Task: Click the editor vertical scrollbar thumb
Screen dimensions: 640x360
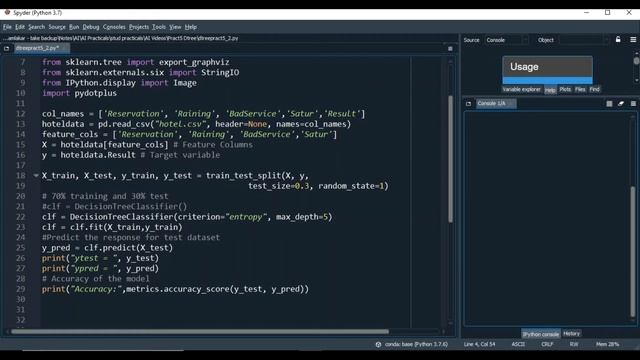Action: click(x=450, y=159)
